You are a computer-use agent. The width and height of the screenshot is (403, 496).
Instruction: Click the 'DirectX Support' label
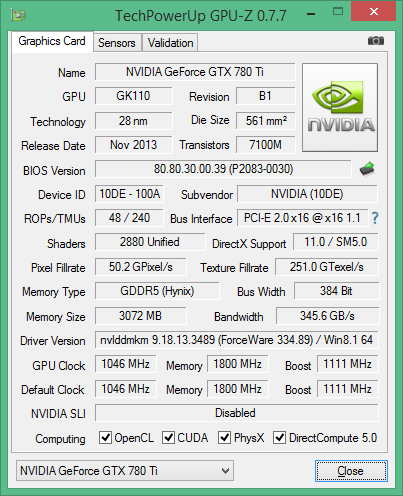pyautogui.click(x=249, y=244)
